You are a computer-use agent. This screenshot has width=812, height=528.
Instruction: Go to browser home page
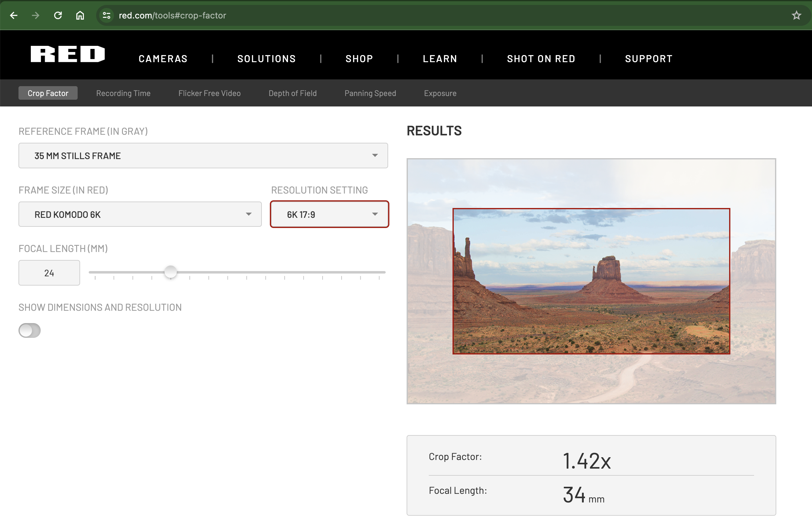pos(80,15)
